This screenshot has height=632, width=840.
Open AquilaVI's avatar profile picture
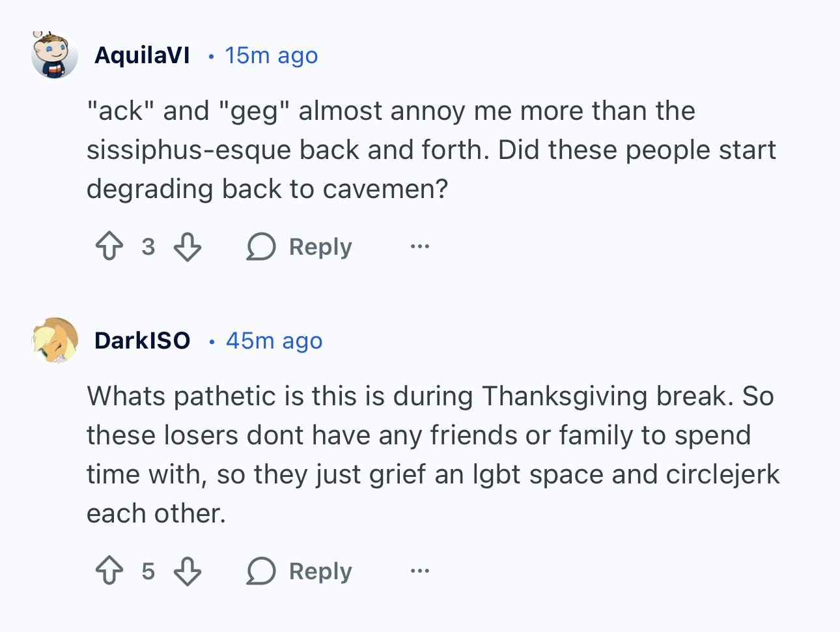(55, 55)
